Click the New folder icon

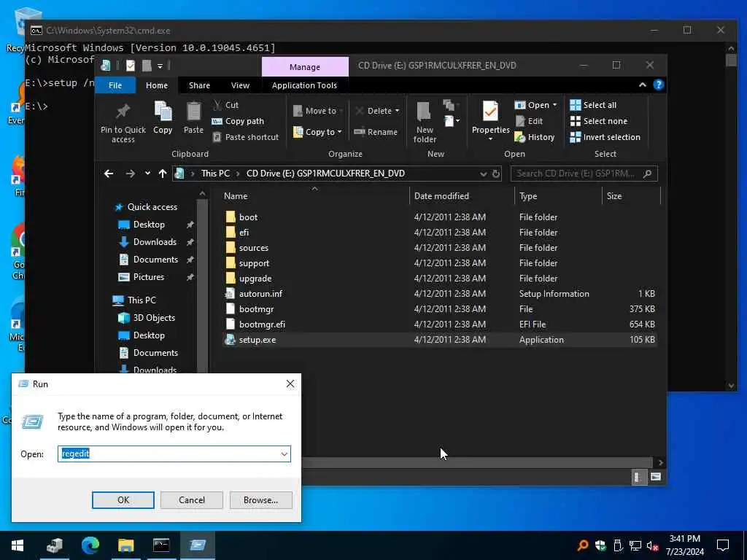pyautogui.click(x=425, y=112)
